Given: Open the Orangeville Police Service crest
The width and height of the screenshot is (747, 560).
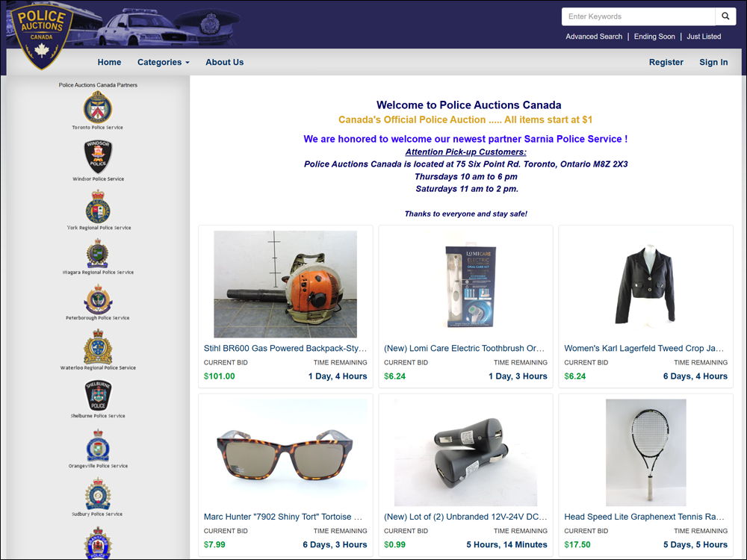Looking at the screenshot, I should click(98, 445).
